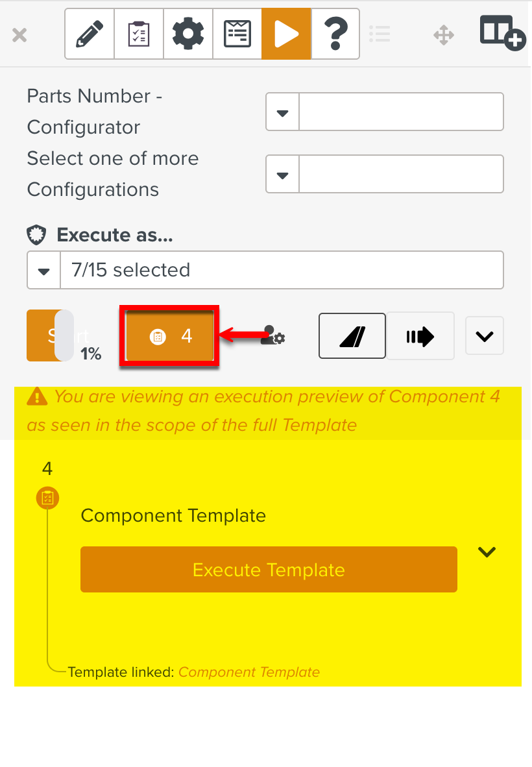
Task: Expand the chevron beside the skip controls
Action: click(484, 335)
